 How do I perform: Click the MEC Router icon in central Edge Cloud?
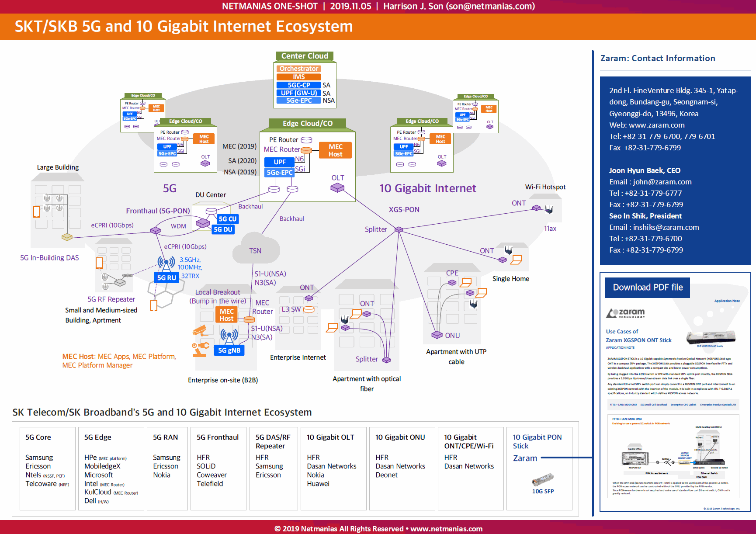coord(306,150)
